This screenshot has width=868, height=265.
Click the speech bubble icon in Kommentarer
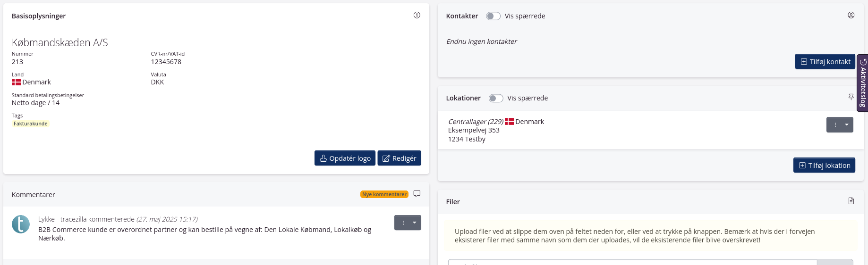click(x=417, y=194)
